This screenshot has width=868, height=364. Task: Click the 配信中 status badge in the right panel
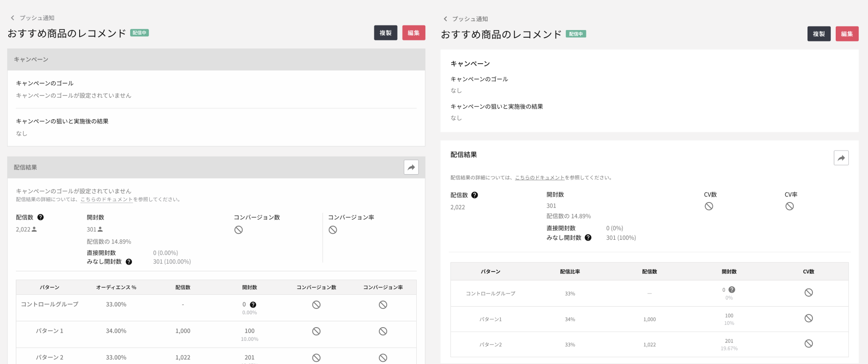pos(576,34)
